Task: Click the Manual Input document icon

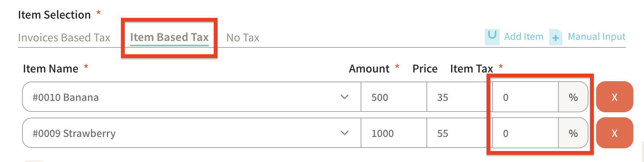Action: pos(556,37)
